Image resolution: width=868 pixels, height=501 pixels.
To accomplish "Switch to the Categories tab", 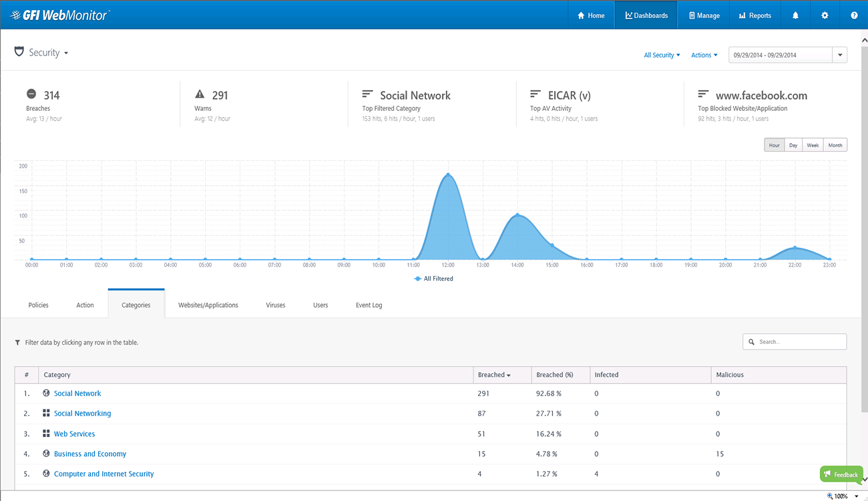I will (136, 305).
